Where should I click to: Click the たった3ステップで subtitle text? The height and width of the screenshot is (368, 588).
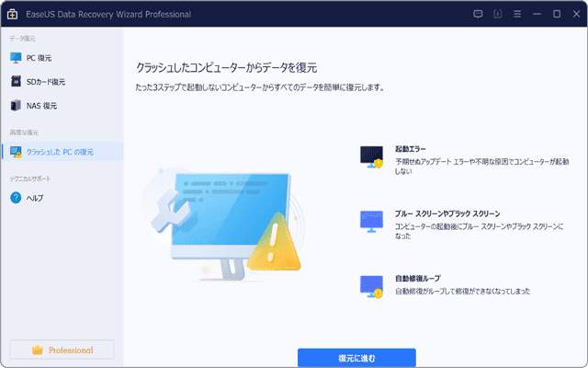(260, 87)
